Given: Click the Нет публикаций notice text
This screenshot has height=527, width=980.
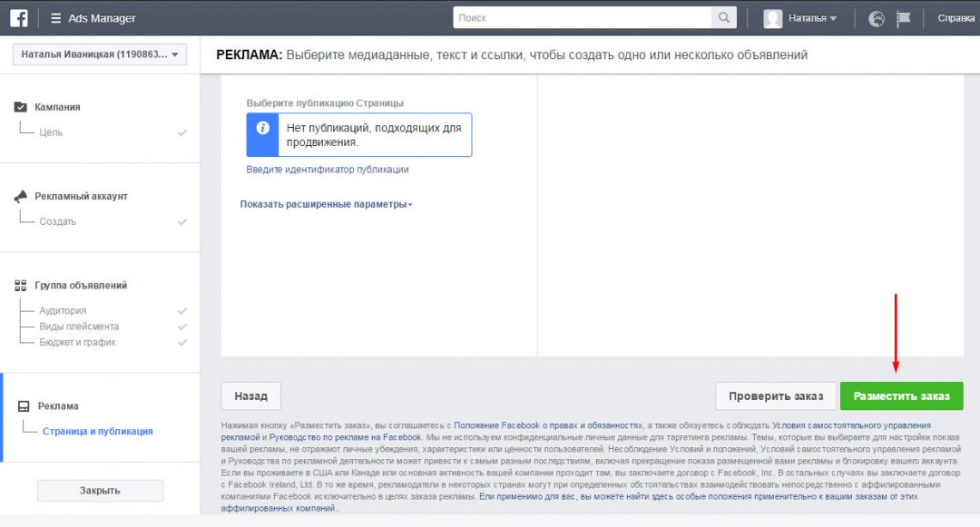Looking at the screenshot, I should click(x=374, y=135).
